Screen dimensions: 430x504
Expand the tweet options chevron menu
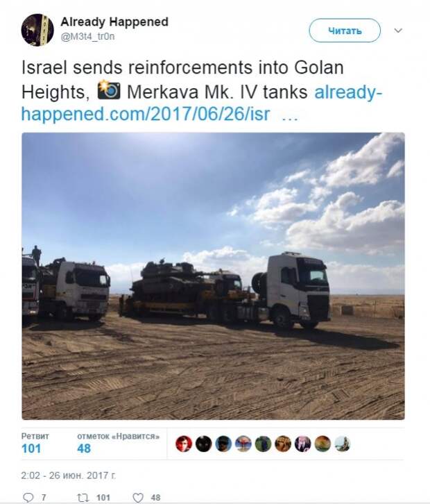coord(398,31)
